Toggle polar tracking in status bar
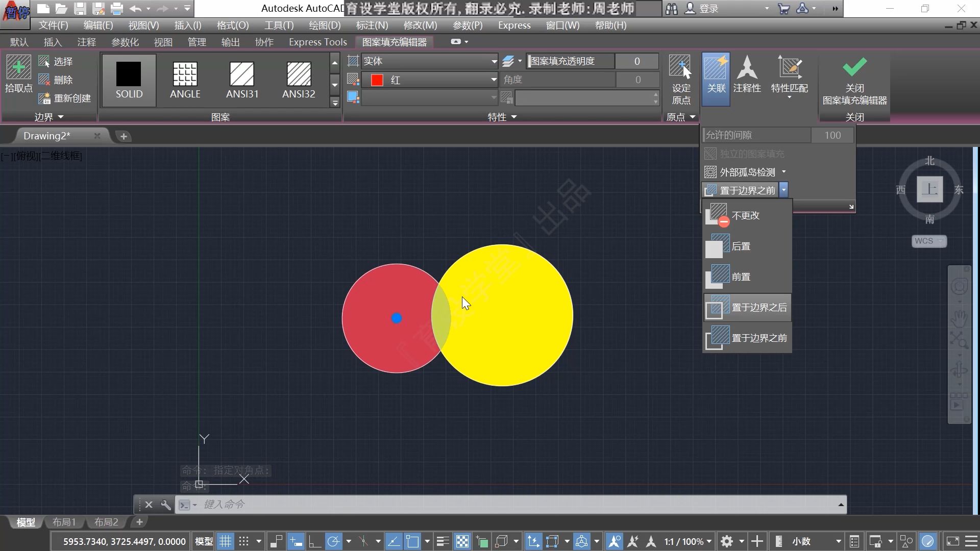This screenshot has height=551, width=980. 333,541
